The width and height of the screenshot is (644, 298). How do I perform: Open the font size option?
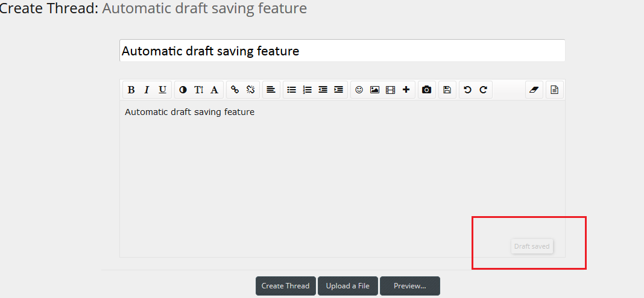point(199,90)
